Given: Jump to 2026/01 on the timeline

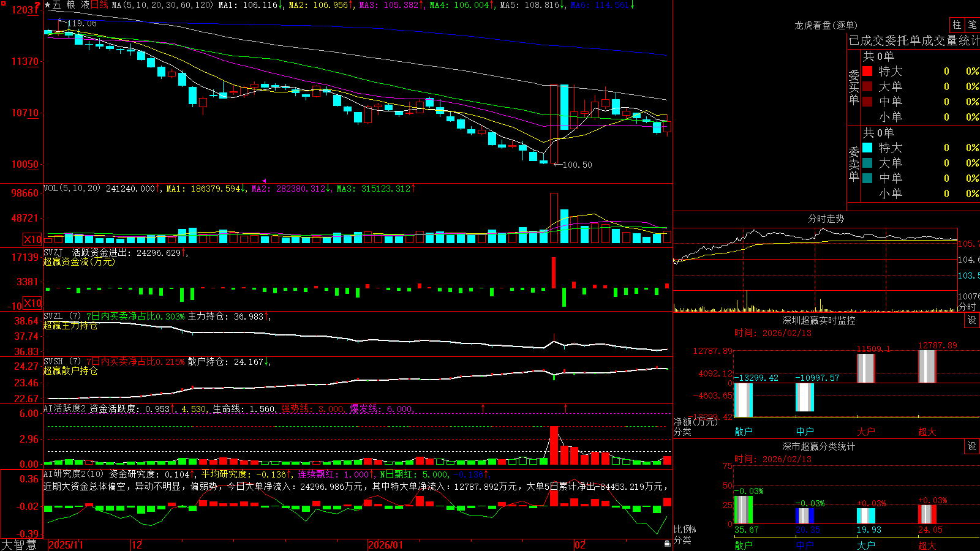Looking at the screenshot, I should [x=386, y=545].
